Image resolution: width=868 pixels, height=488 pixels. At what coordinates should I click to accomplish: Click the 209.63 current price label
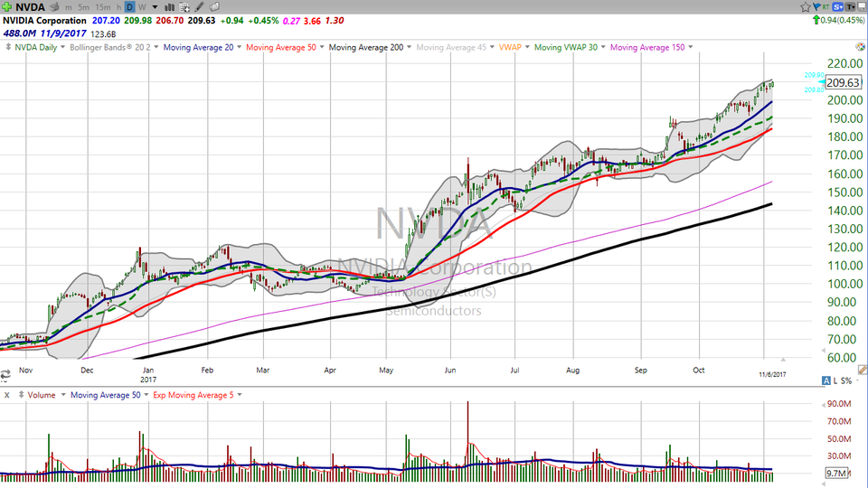coord(843,83)
